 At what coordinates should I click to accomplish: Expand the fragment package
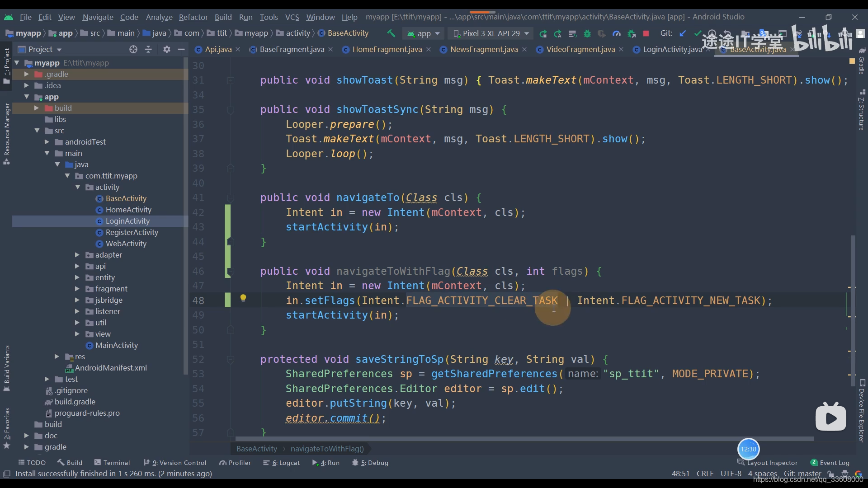point(77,289)
